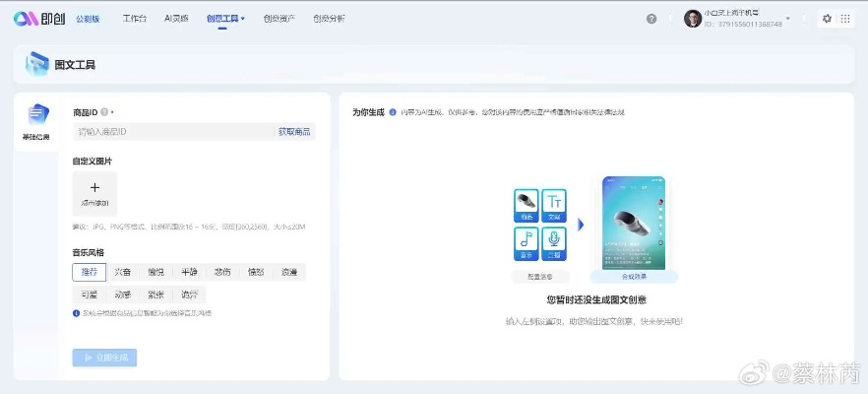Open the help question mark icon
The width and height of the screenshot is (868, 394).
pyautogui.click(x=651, y=19)
